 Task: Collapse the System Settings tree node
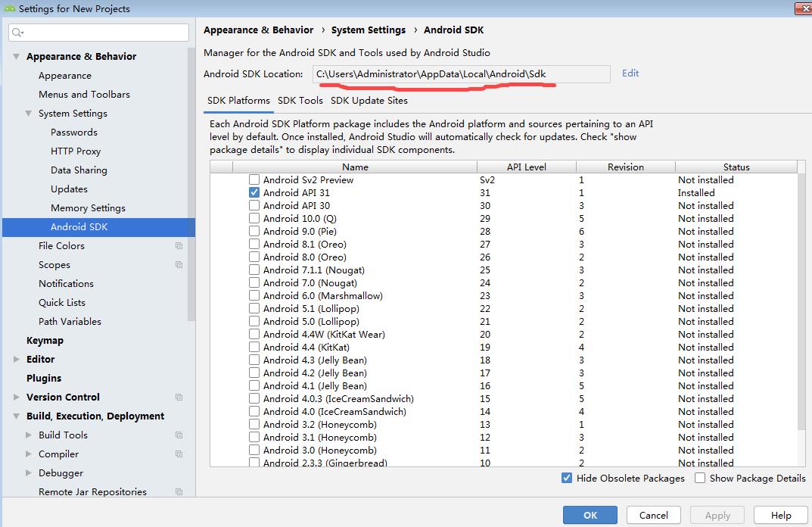(29, 113)
